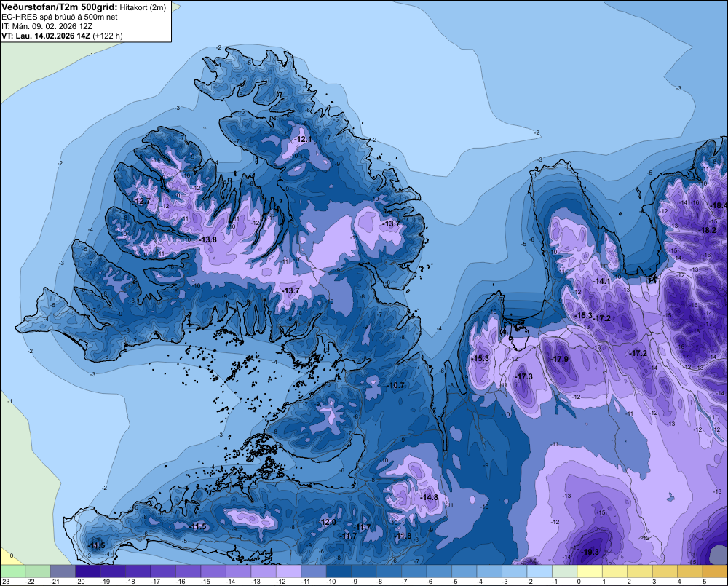
Task: Click the -17.9 temperature value on the map
Action: point(559,359)
